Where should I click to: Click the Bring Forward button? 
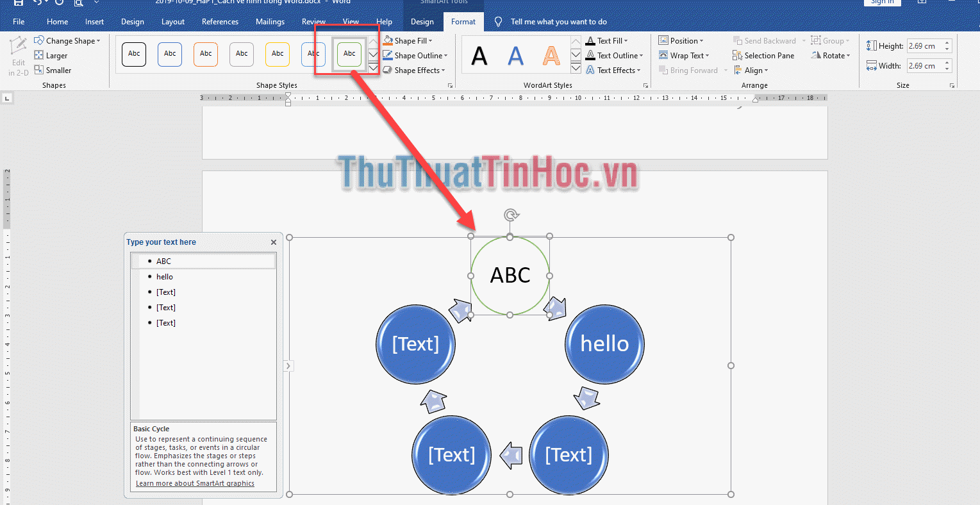pyautogui.click(x=688, y=70)
